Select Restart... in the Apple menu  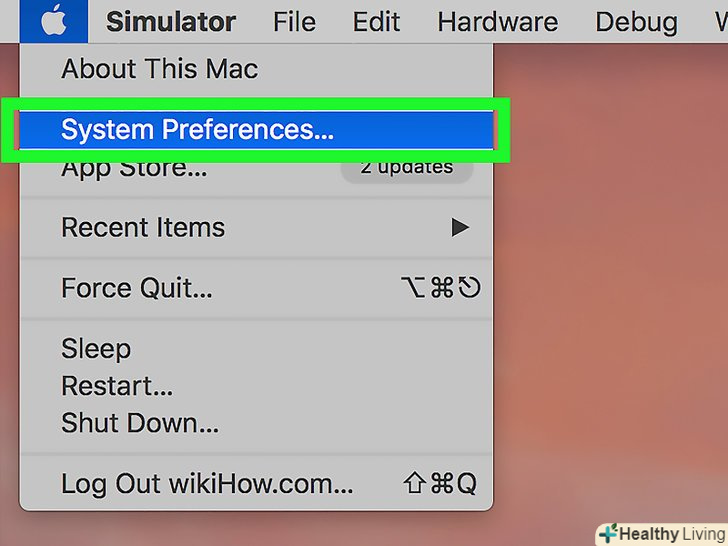pos(117,386)
